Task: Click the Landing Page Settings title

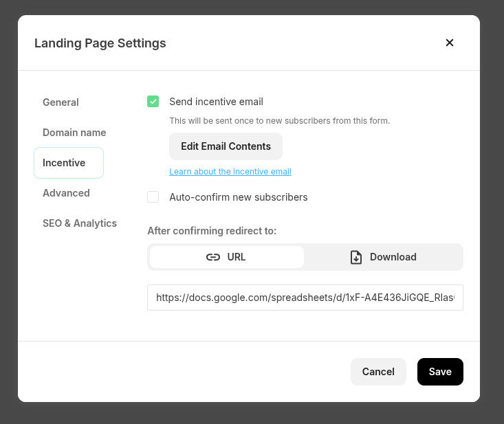Action: [100, 43]
